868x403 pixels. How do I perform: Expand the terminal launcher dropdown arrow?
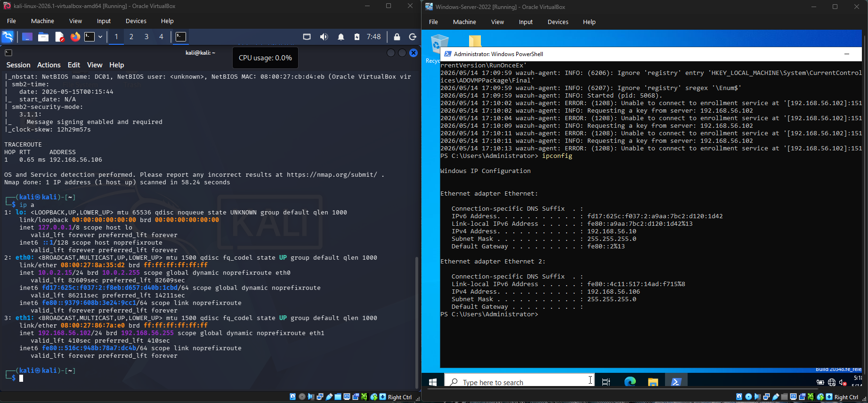click(100, 37)
